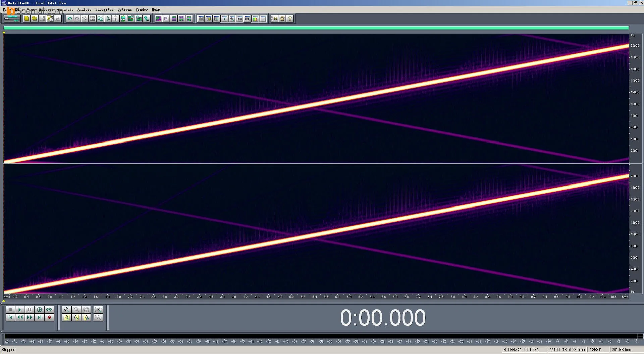644x354 pixels.
Task: Click the Save As icon with two disks
Action: [50, 19]
